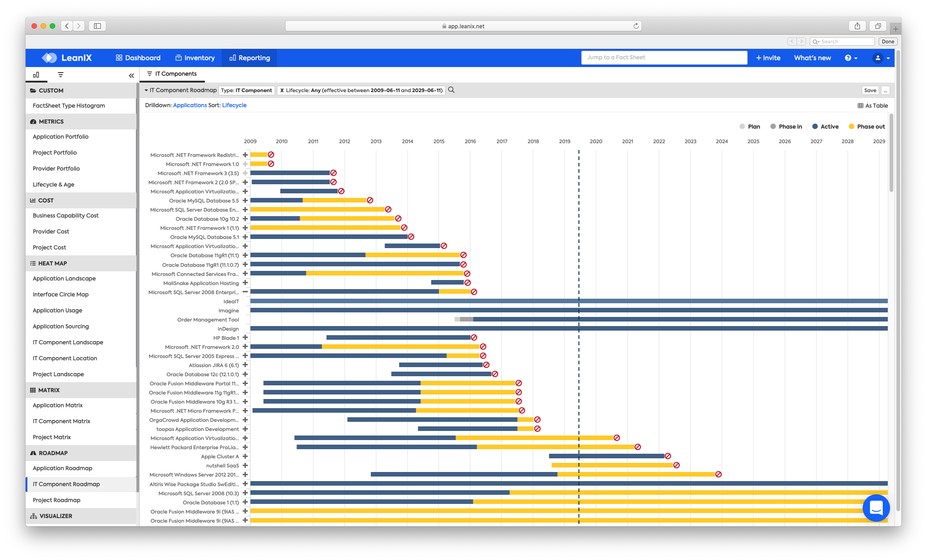Click the Save button
This screenshot has width=927, height=560.
tap(870, 90)
